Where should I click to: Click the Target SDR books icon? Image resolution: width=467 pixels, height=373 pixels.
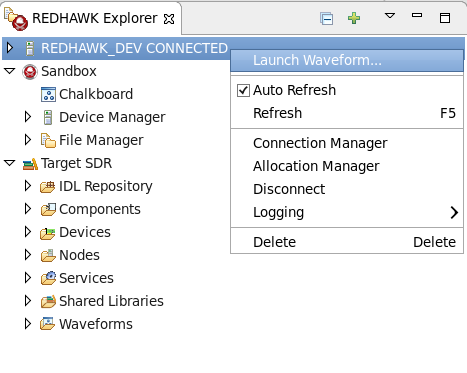pyautogui.click(x=30, y=164)
